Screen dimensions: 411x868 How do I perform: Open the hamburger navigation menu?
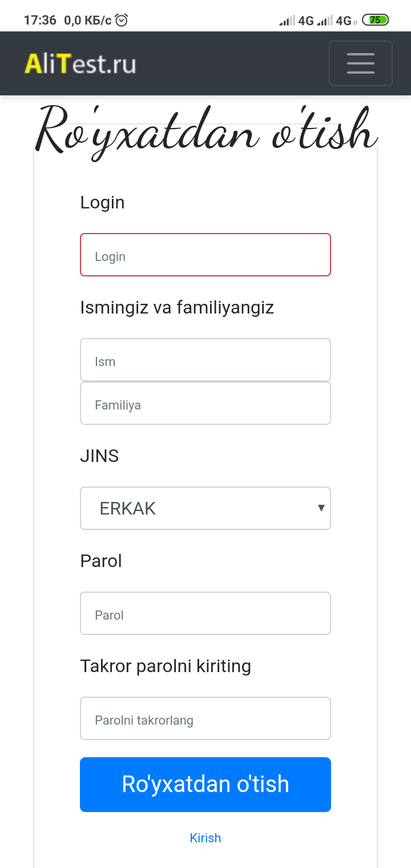click(360, 63)
